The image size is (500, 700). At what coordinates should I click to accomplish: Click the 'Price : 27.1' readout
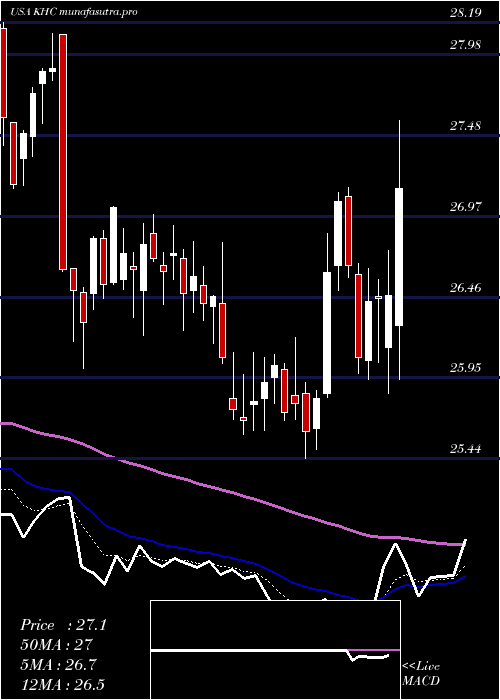click(63, 625)
